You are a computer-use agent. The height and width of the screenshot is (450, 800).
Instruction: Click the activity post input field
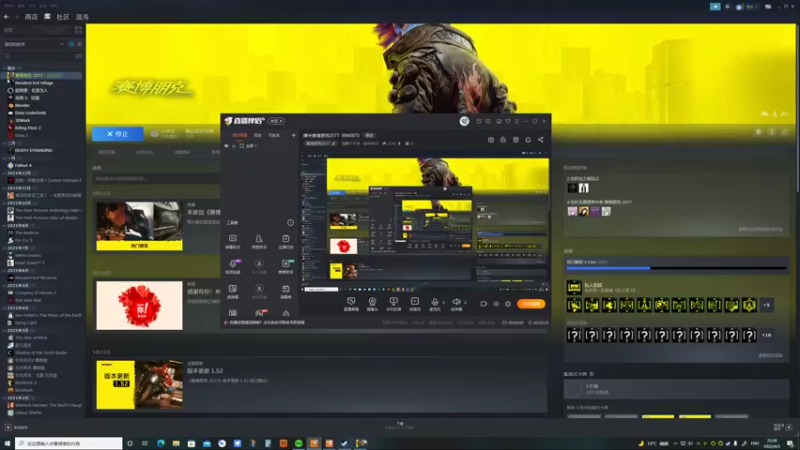point(156,179)
